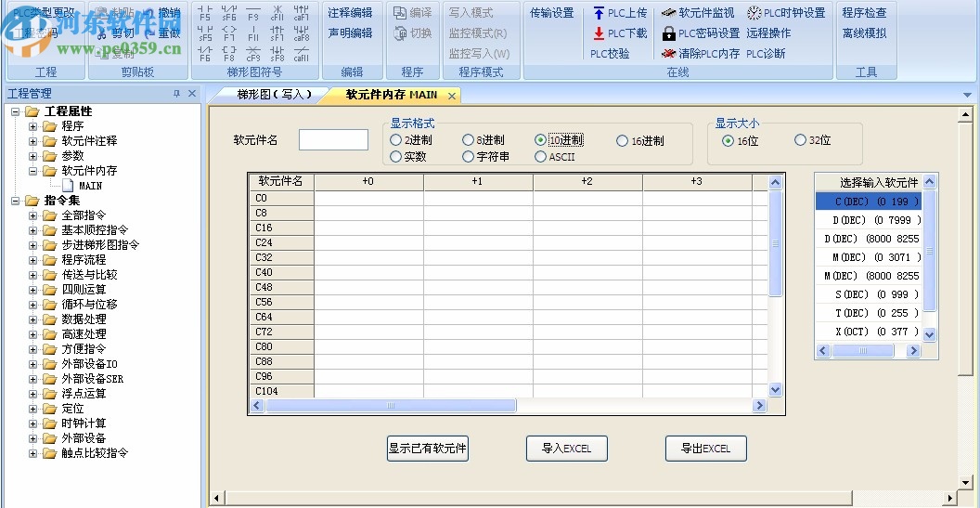
Task: Click redo (重做) in clipboard group
Action: tap(162, 33)
